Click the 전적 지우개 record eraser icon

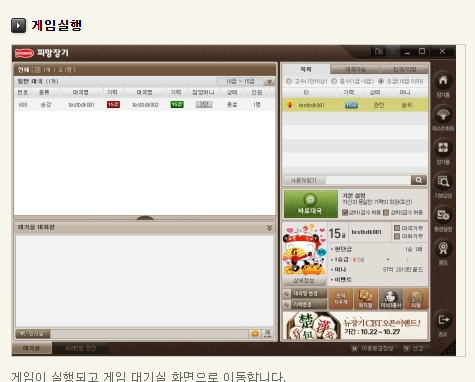(341, 299)
